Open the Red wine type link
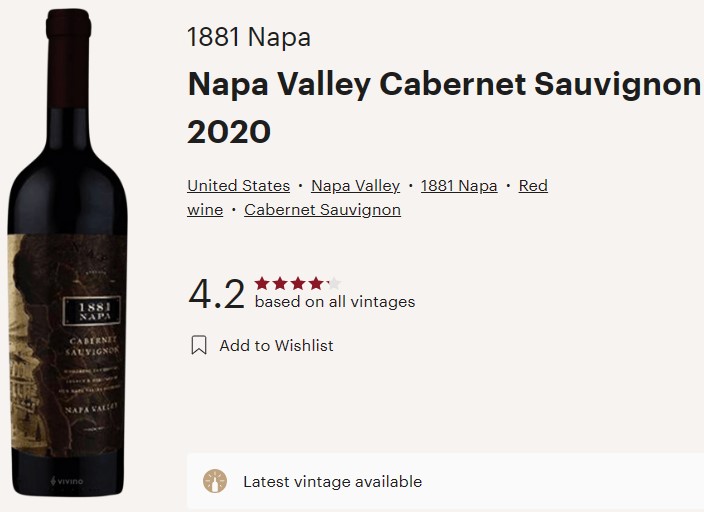 [x=533, y=186]
